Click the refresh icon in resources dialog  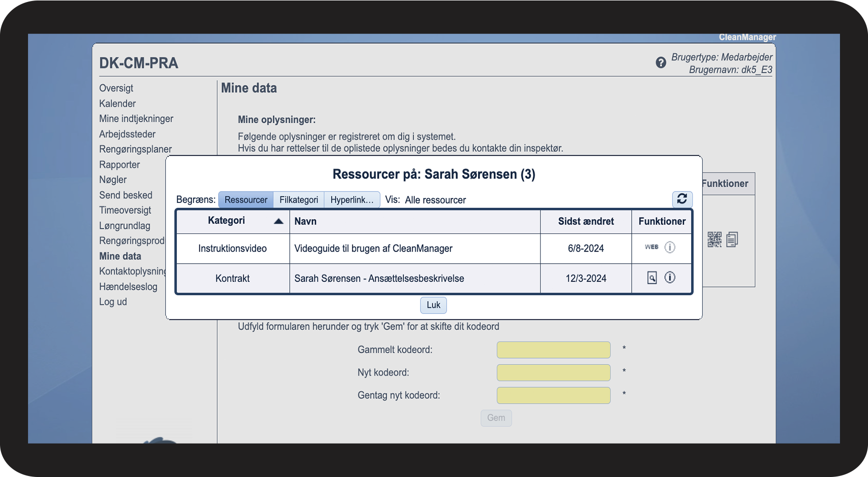point(682,199)
